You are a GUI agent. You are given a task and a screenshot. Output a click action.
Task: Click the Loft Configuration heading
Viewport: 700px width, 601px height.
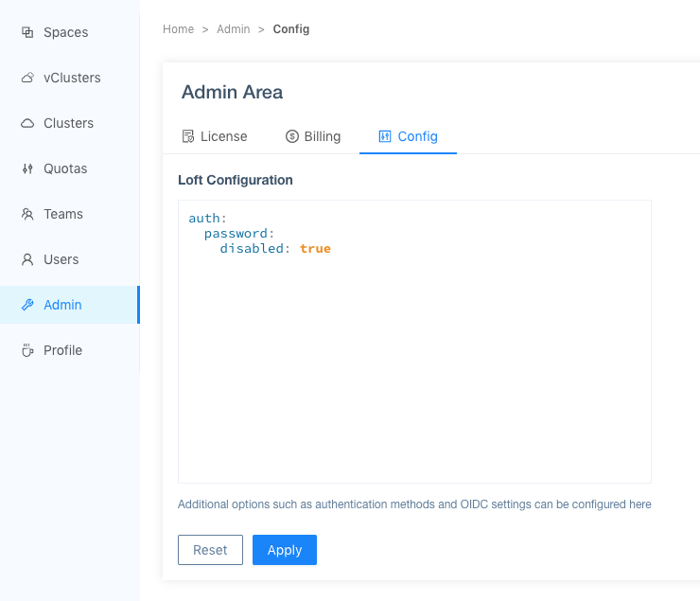tap(236, 180)
